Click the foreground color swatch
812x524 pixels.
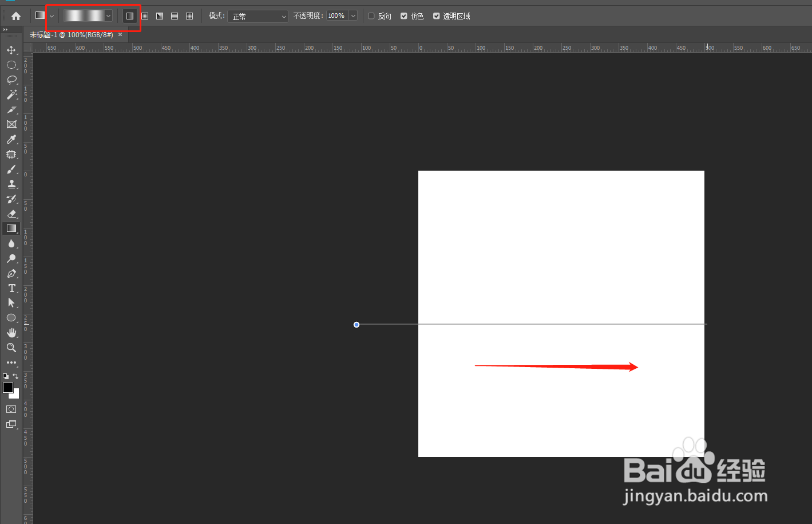pos(8,388)
